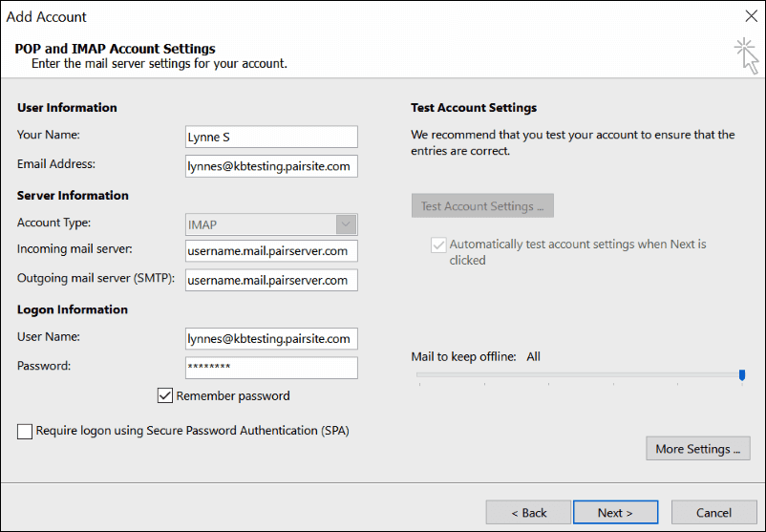
Task: Click the Mail to keep offline slider handle
Action: [742, 375]
